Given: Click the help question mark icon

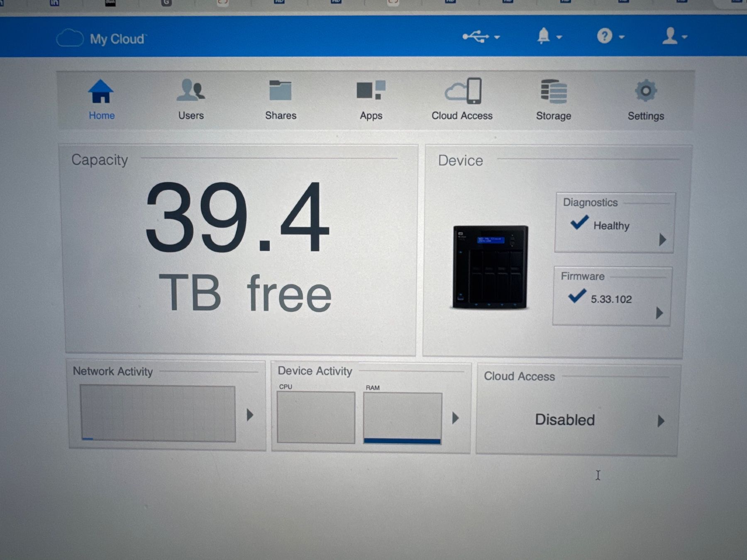Looking at the screenshot, I should coord(604,36).
